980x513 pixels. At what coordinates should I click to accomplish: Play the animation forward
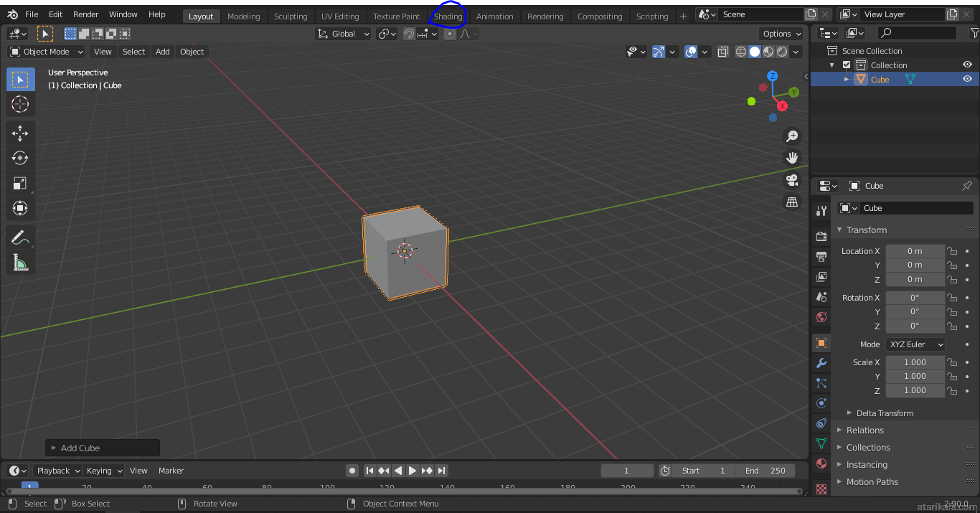click(x=413, y=471)
